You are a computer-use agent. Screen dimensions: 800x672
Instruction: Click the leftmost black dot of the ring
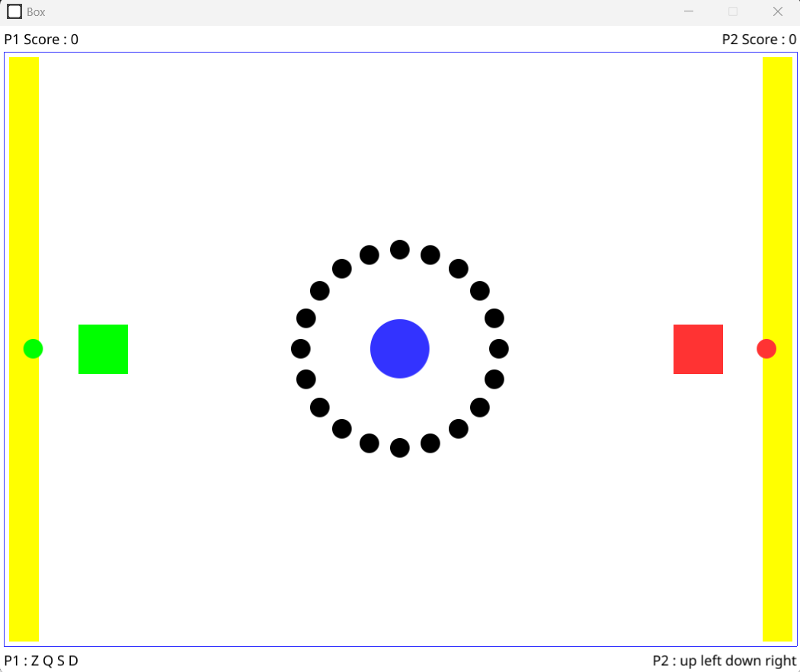point(300,349)
